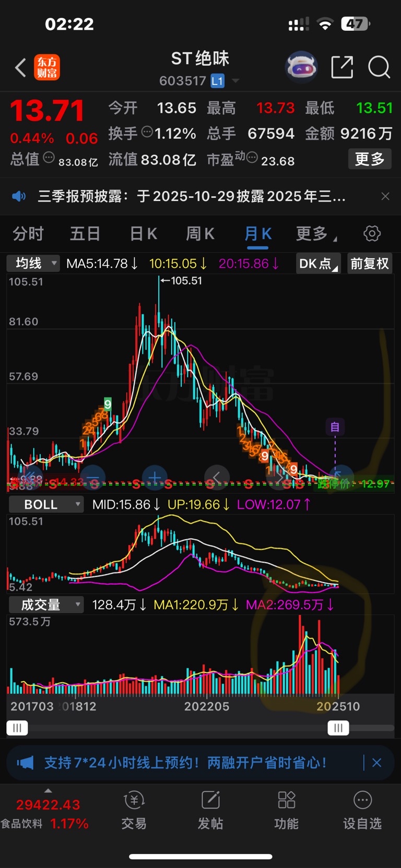Viewport: 401px width, 868px height.
Task: Dismiss the 三季报预披露 notice
Action: click(x=385, y=196)
